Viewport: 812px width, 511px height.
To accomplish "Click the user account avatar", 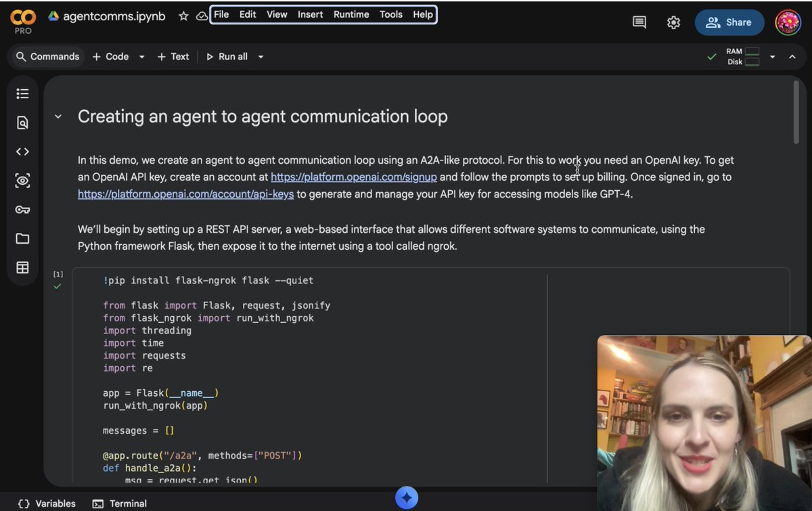I will click(x=788, y=22).
